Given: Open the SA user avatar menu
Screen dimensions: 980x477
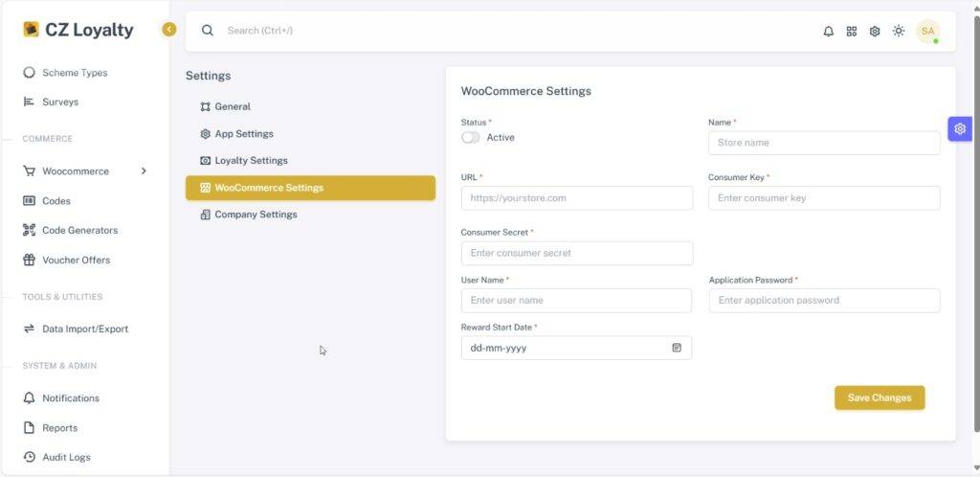Looking at the screenshot, I should point(927,32).
